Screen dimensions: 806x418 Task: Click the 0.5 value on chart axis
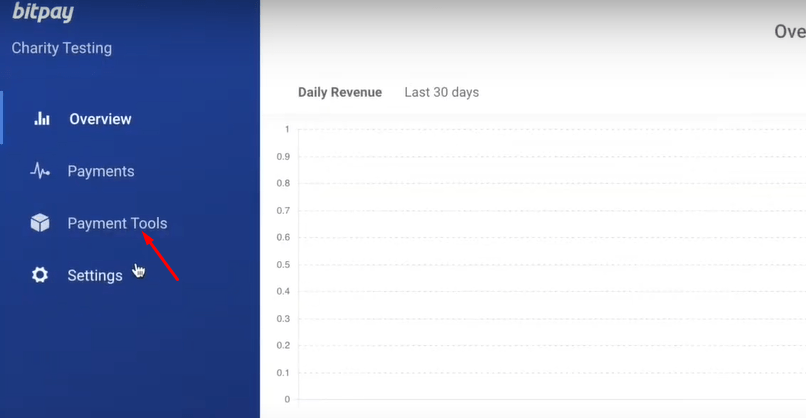[283, 264]
